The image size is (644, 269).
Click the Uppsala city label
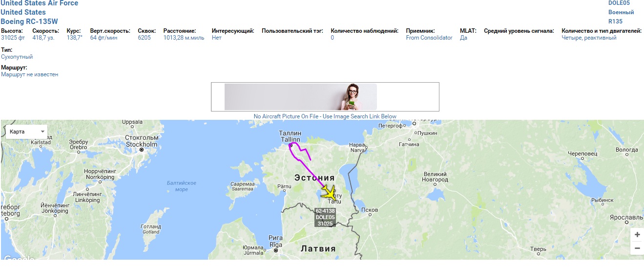[x=131, y=122]
